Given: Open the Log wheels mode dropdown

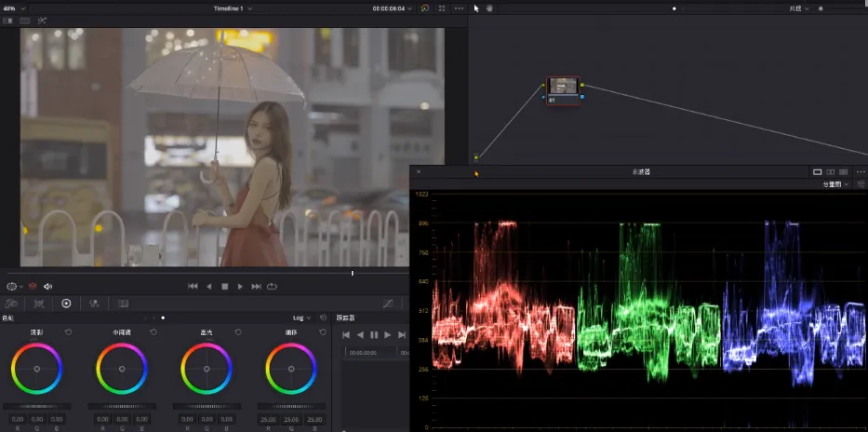Looking at the screenshot, I should coord(301,317).
